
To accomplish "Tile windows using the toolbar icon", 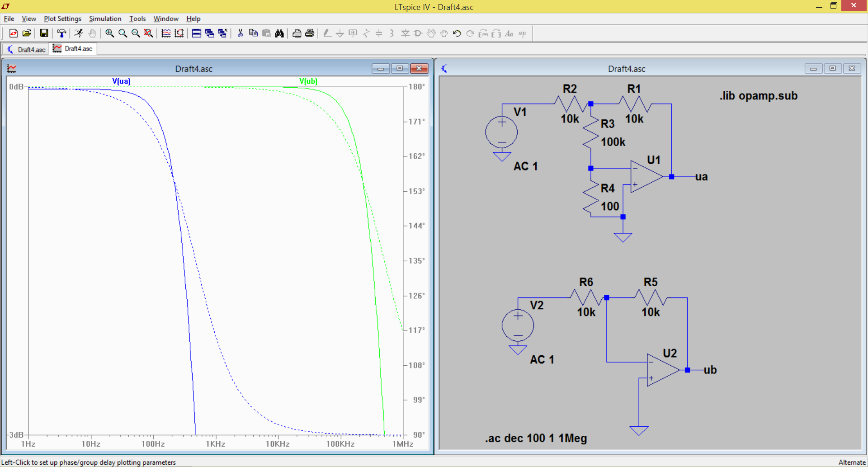I will pyautogui.click(x=196, y=33).
